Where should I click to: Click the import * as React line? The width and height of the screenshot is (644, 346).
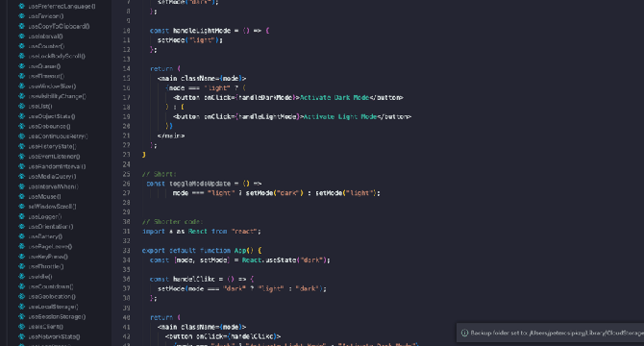[x=201, y=232]
